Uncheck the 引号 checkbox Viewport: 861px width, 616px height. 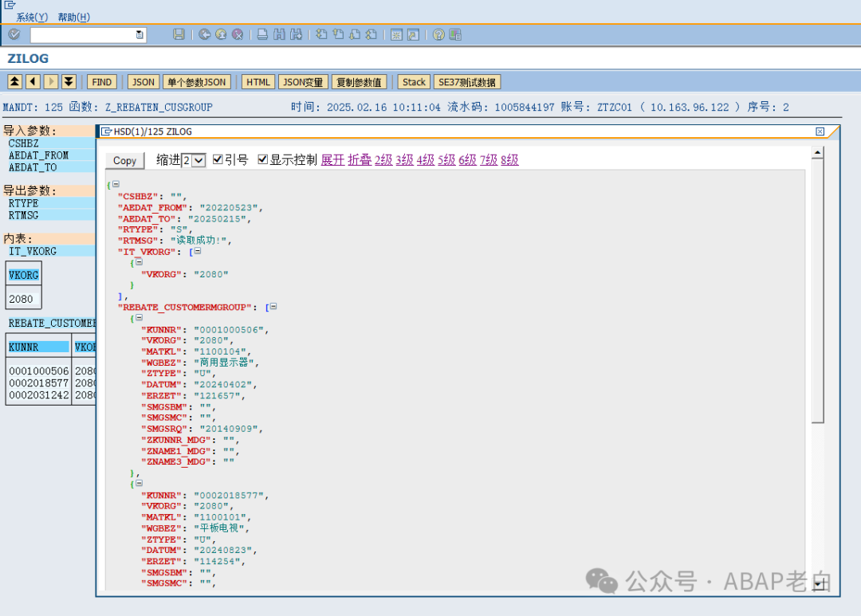click(x=218, y=159)
